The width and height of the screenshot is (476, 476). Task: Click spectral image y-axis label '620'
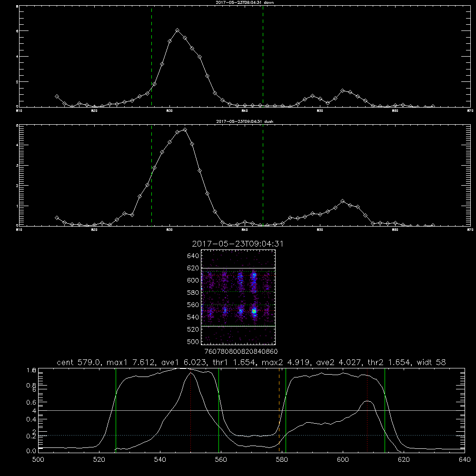(x=193, y=268)
